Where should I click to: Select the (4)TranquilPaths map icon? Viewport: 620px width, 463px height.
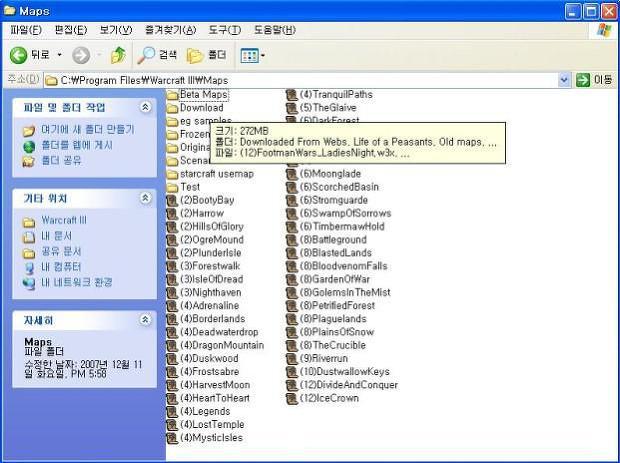pyautogui.click(x=292, y=95)
